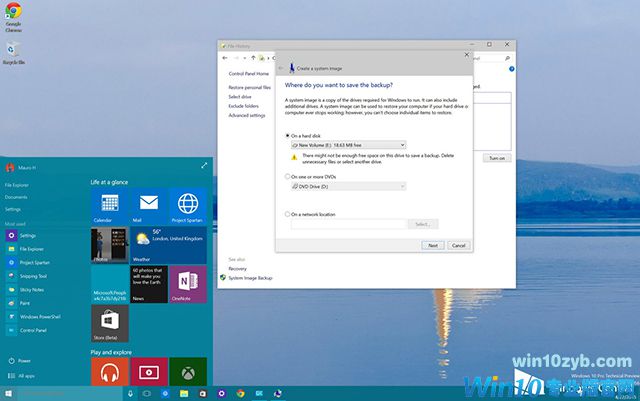Click Select drive in File History sidebar
The height and width of the screenshot is (401, 640).
[240, 97]
